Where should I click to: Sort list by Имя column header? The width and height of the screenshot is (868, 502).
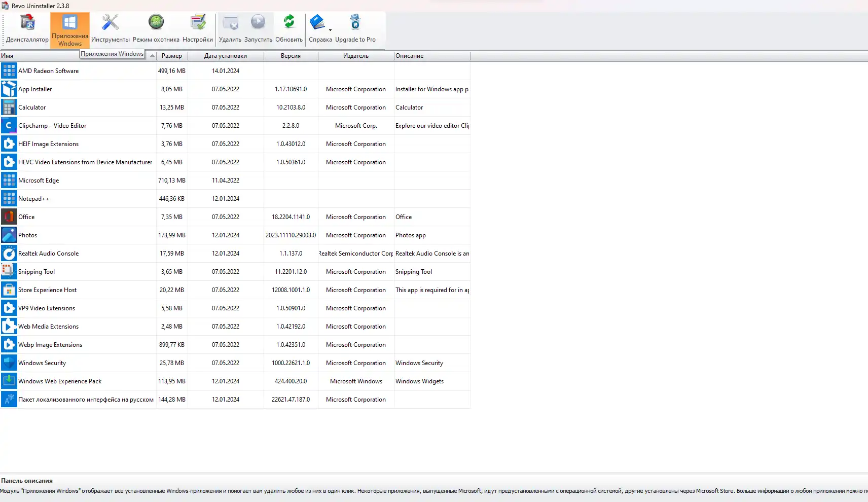click(78, 56)
